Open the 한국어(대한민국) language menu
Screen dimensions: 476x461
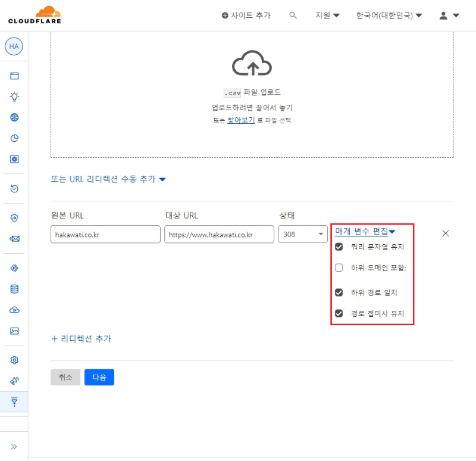[387, 15]
